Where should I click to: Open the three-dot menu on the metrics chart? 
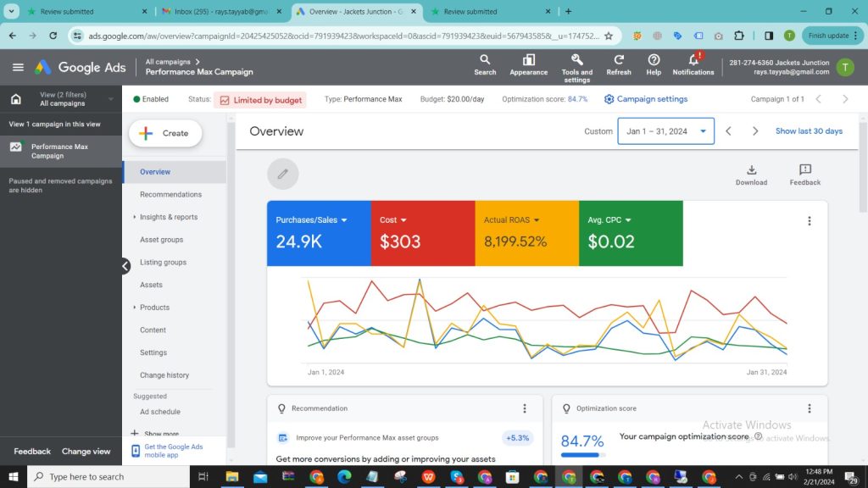coord(810,220)
